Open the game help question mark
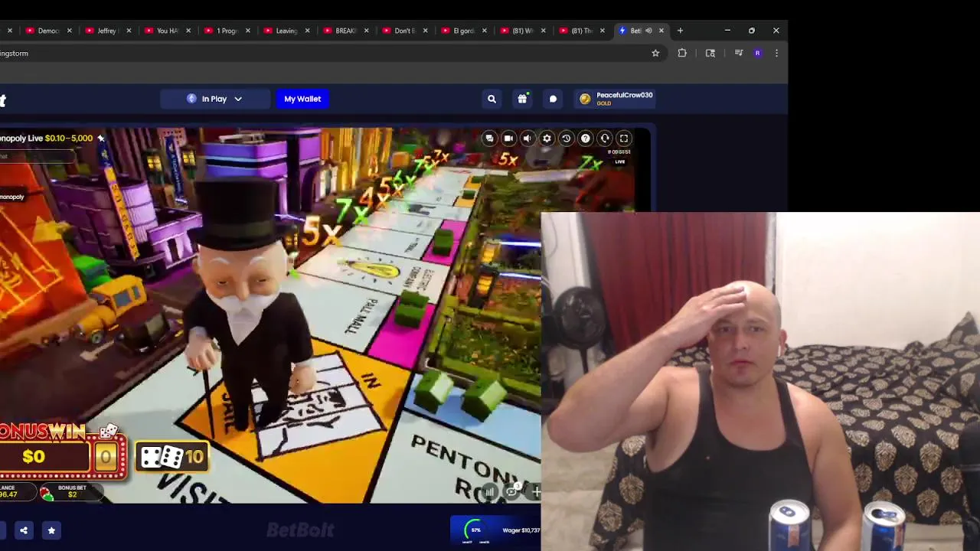980x551 pixels. pyautogui.click(x=586, y=139)
